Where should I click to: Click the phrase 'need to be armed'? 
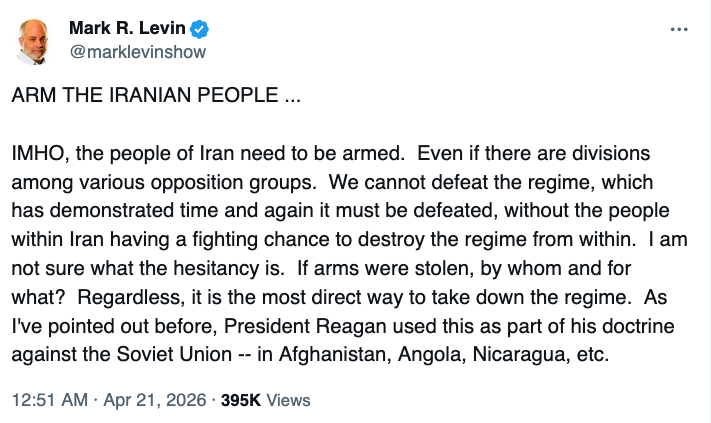click(x=342, y=155)
